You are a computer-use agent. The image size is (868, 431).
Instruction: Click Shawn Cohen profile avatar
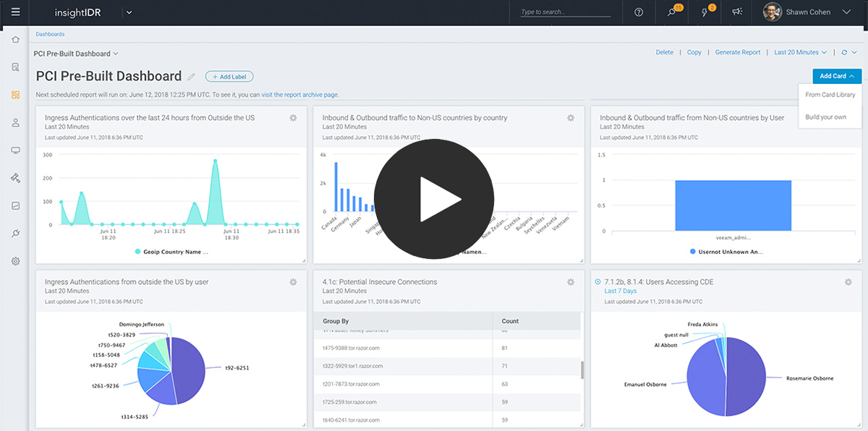tap(773, 12)
